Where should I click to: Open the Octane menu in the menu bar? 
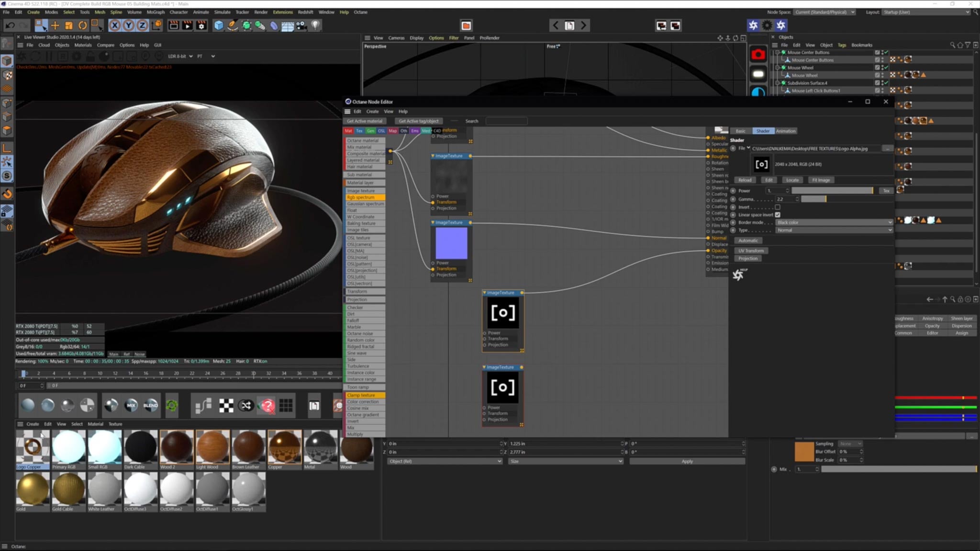tap(360, 12)
